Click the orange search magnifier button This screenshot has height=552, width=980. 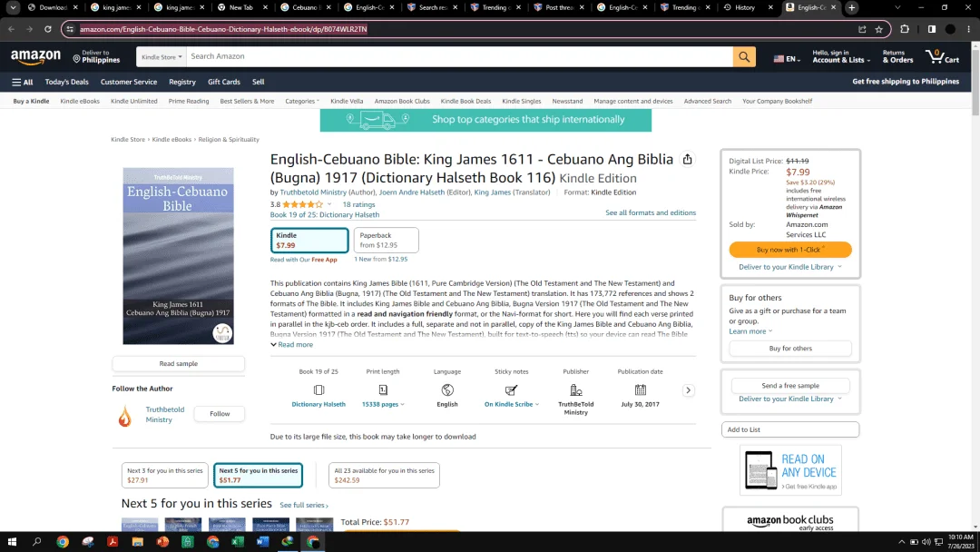[744, 57]
